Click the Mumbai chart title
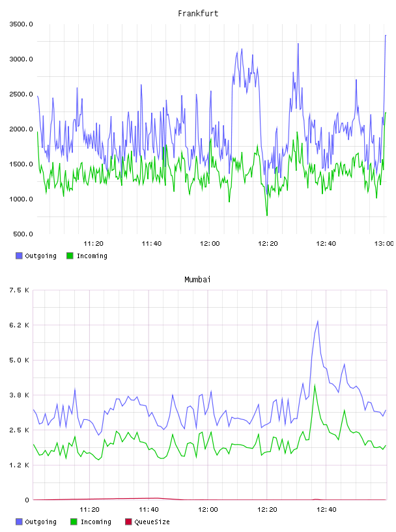The image size is (396, 532). [x=197, y=280]
